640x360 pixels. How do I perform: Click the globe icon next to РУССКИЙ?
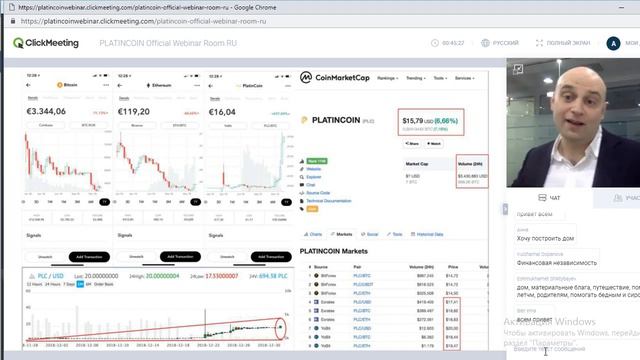click(x=485, y=43)
